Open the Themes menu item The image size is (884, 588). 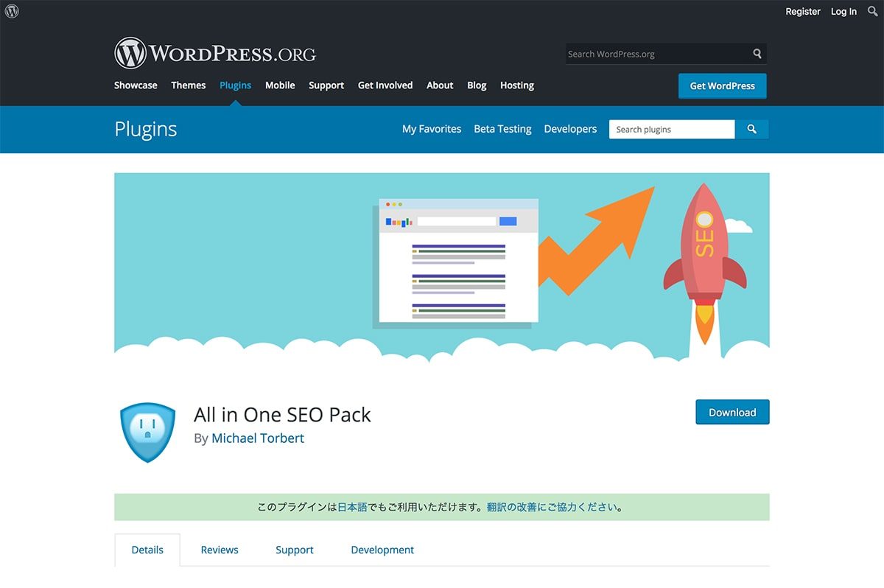[188, 85]
